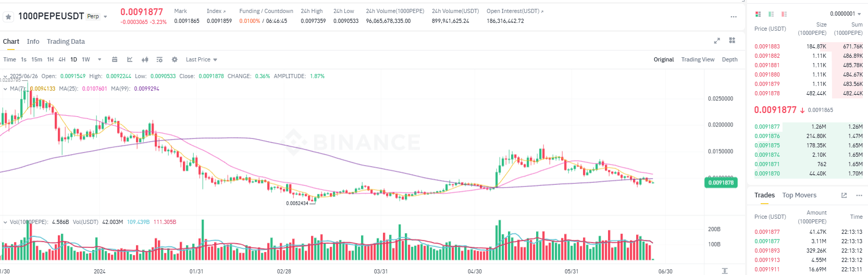Select the 4H time interval

click(62, 59)
